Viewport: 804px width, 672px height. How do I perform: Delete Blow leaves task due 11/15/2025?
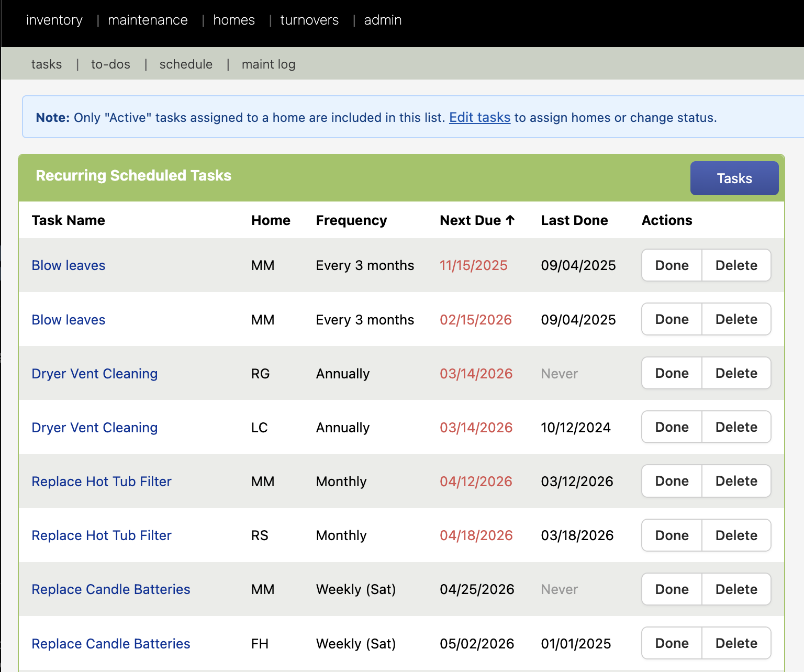(736, 265)
